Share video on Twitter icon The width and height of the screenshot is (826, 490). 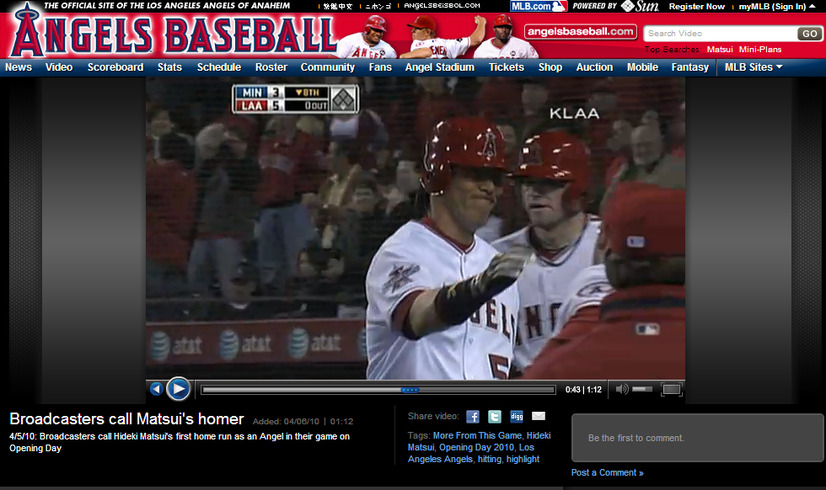tap(495, 416)
